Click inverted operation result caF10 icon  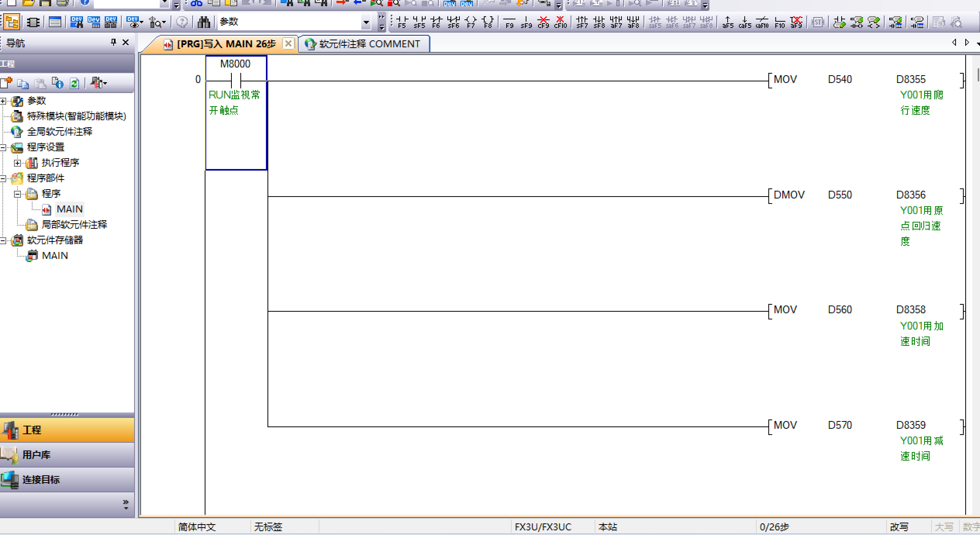coord(762,22)
